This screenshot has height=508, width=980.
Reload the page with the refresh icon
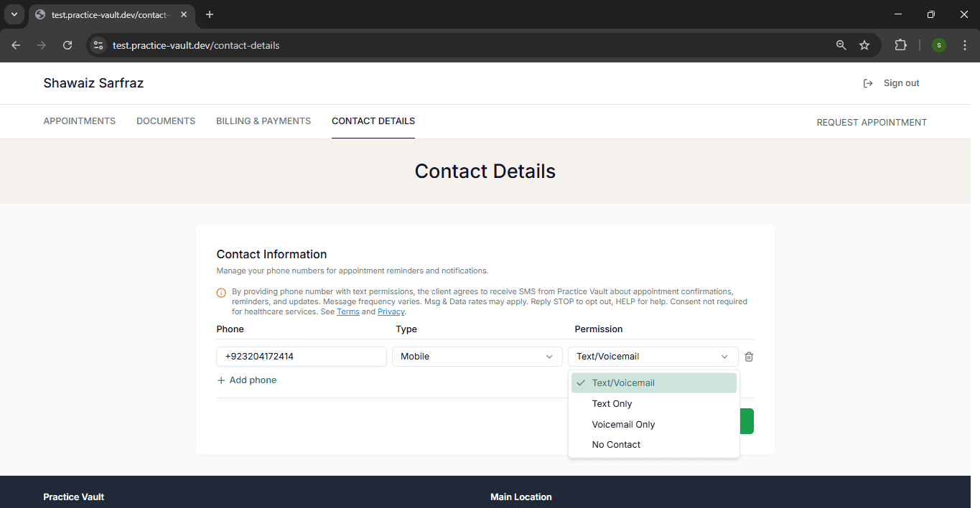click(x=67, y=44)
